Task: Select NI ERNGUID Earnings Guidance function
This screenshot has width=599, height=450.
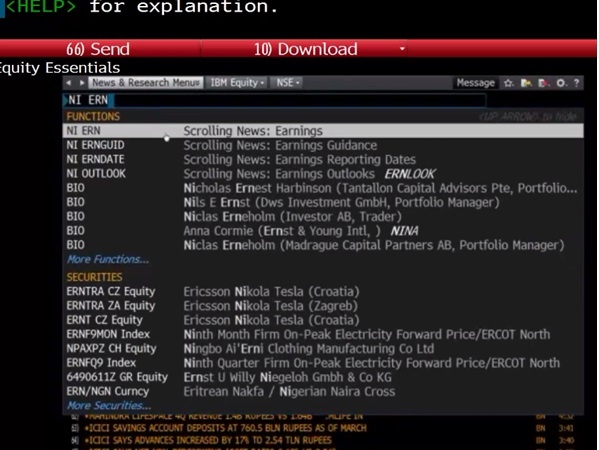Action: [x=323, y=145]
